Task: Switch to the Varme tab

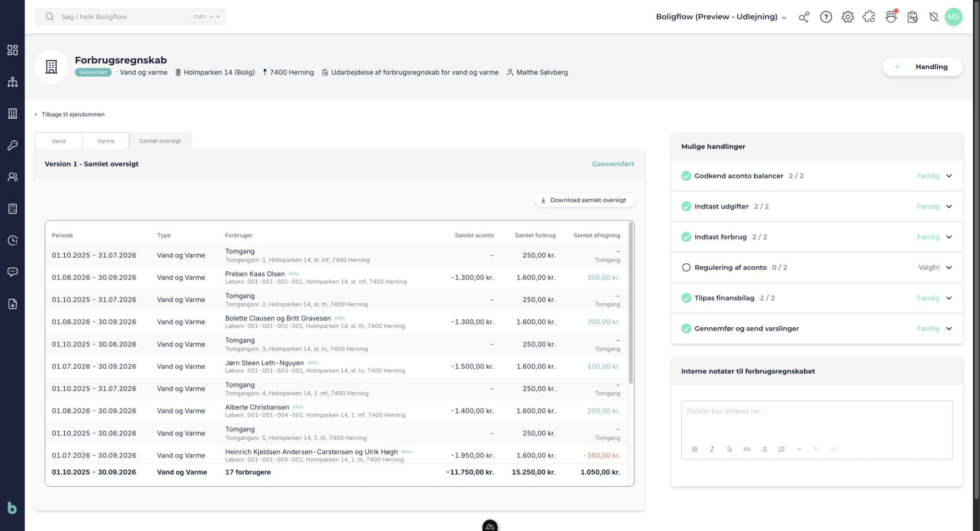Action: [106, 141]
